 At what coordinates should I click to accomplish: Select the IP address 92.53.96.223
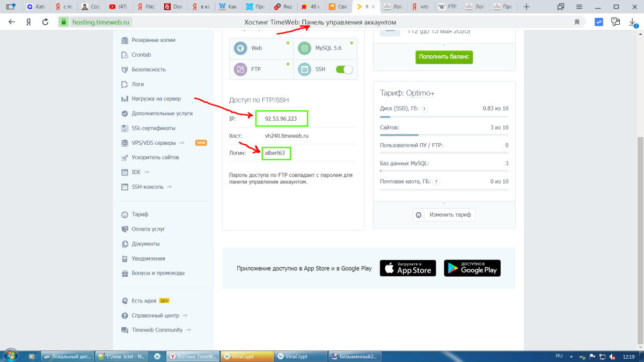pyautogui.click(x=281, y=119)
